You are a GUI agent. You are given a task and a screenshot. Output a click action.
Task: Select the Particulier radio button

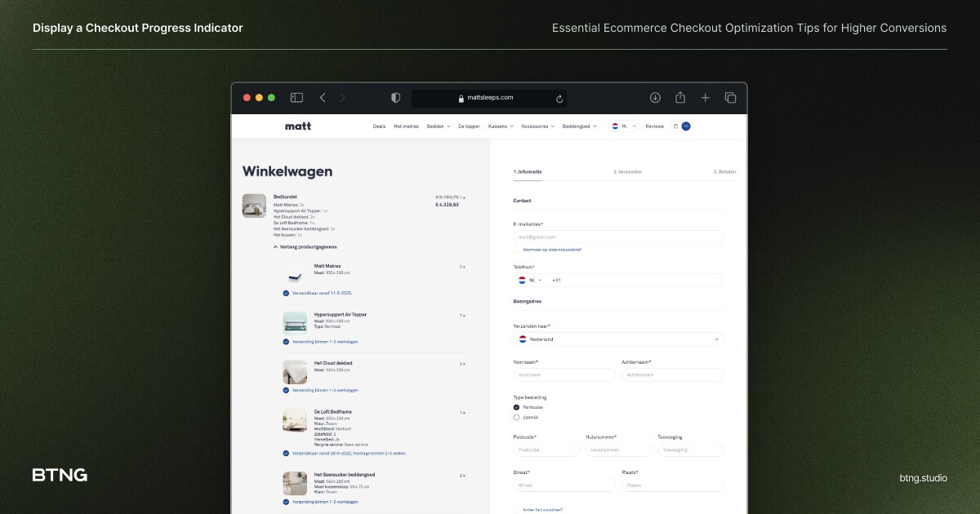[x=516, y=407]
